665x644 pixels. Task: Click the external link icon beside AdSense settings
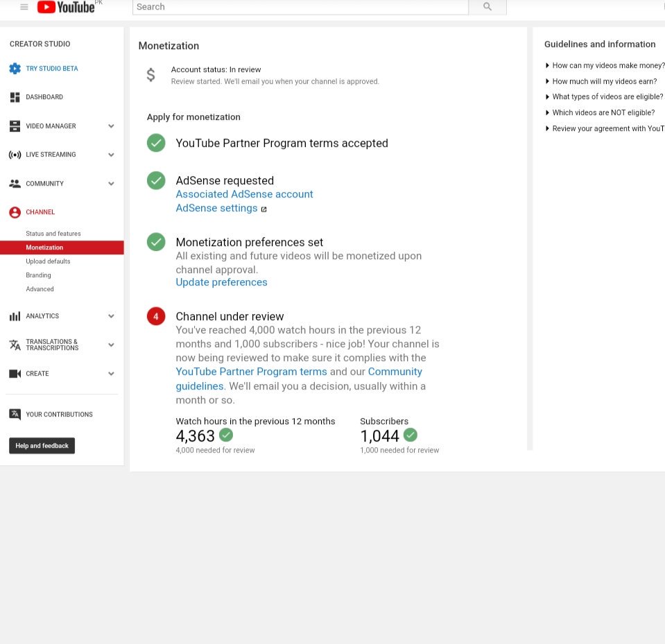tap(264, 209)
